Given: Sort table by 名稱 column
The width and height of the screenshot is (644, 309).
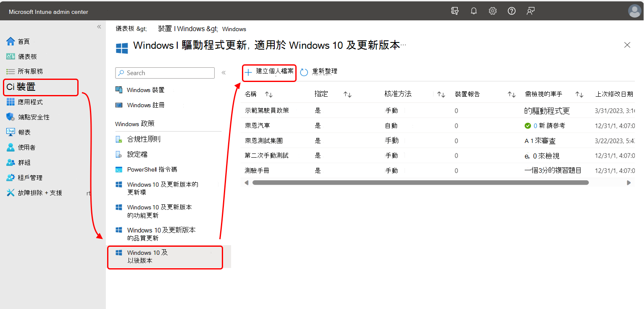Looking at the screenshot, I should pyautogui.click(x=269, y=95).
